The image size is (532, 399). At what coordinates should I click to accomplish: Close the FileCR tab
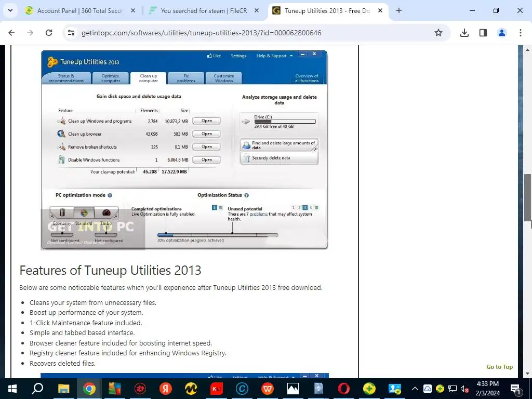click(257, 10)
